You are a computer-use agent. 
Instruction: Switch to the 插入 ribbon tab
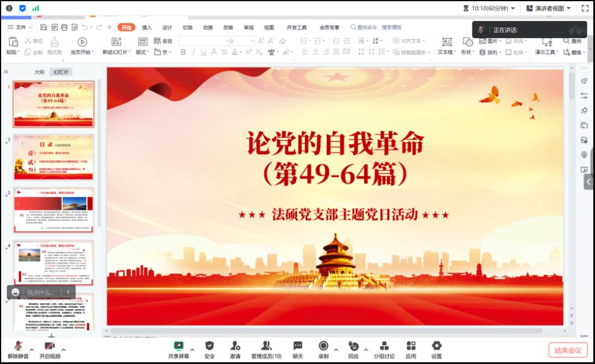pyautogui.click(x=146, y=27)
